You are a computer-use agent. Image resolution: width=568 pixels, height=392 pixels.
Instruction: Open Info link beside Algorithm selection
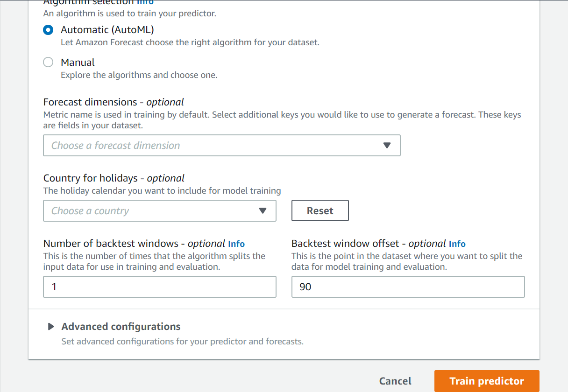[145, 2]
